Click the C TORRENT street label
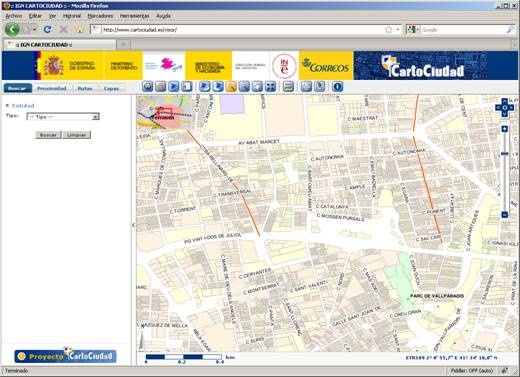 183,210
